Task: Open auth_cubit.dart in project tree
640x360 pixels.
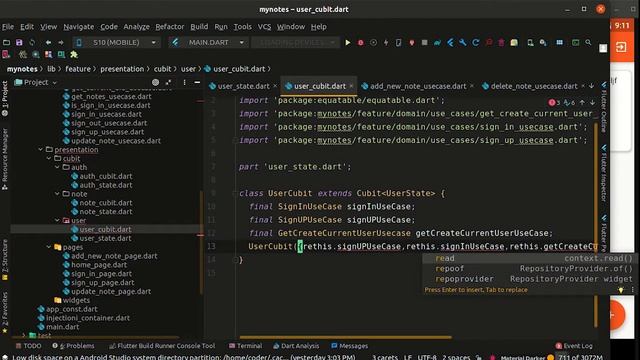Action: click(105, 176)
